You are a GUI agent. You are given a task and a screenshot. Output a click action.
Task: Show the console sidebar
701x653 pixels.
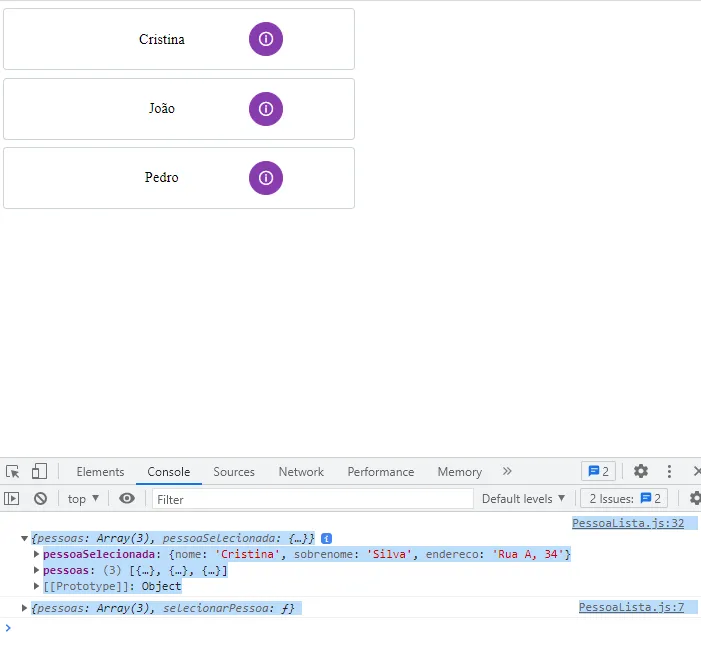pyautogui.click(x=12, y=498)
